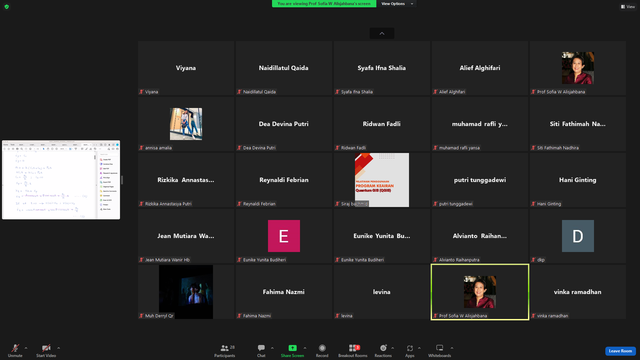
Task: Click muted mic icon beside Naidillatul Qaida label
Action: [x=239, y=92]
